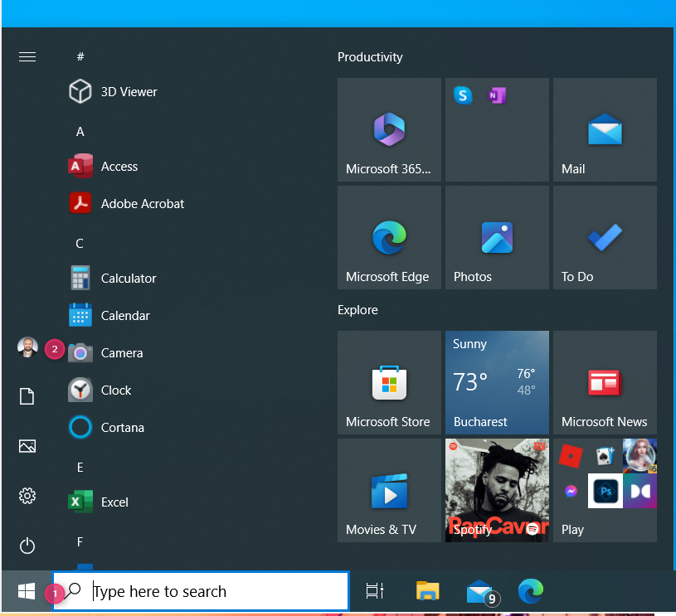
Task: Open the Calculator app
Action: [x=112, y=278]
